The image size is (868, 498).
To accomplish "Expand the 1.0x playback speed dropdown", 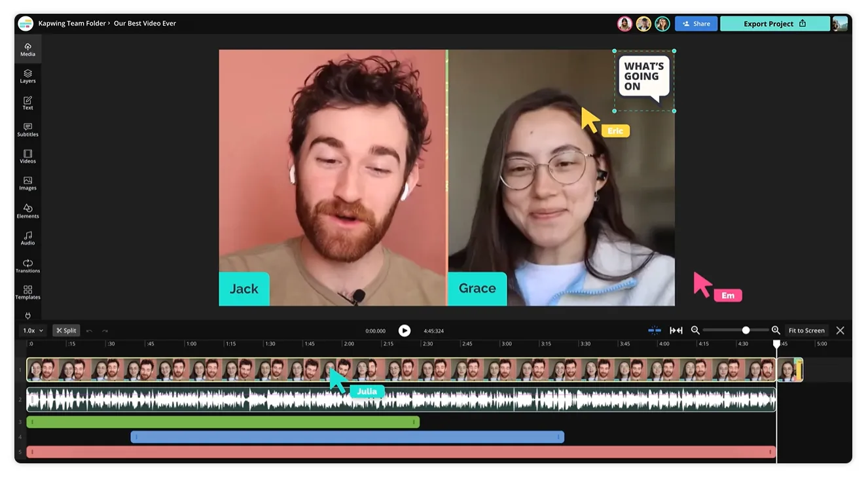I will tap(33, 330).
